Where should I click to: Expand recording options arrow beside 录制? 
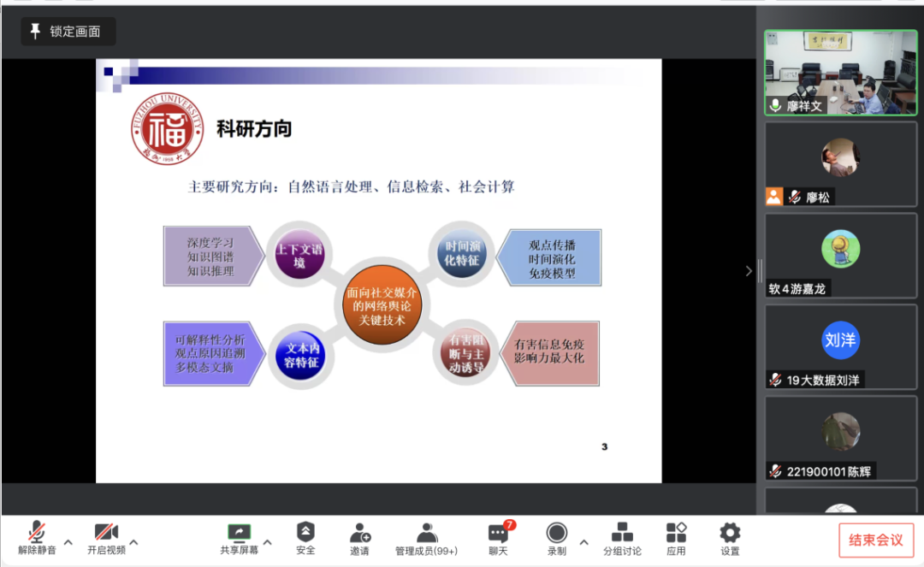click(584, 542)
